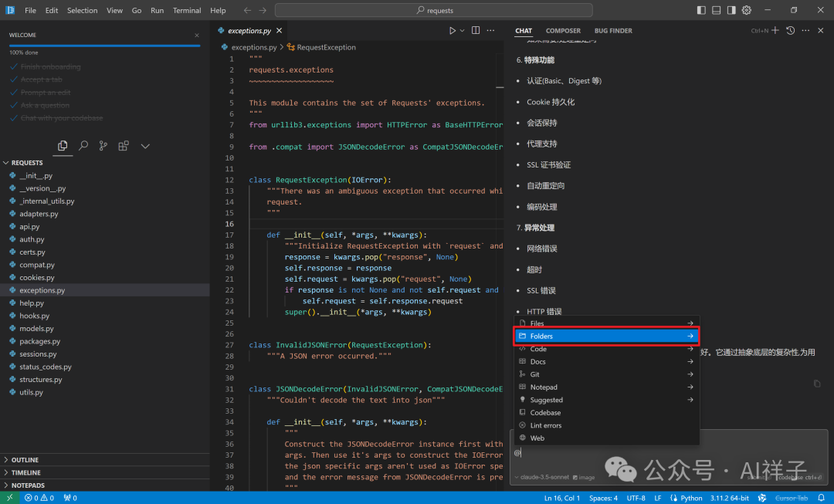This screenshot has height=504, width=834.
Task: Attach an image to the chat
Action: click(x=584, y=478)
